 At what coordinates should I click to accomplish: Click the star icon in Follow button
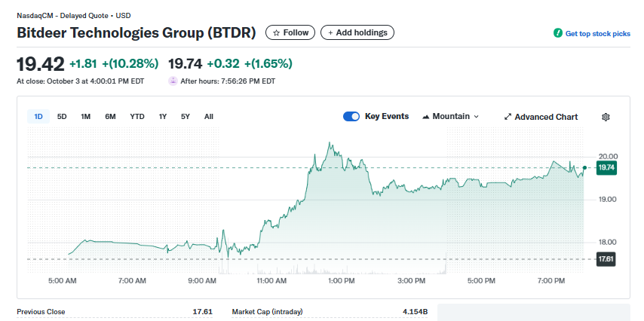(277, 33)
